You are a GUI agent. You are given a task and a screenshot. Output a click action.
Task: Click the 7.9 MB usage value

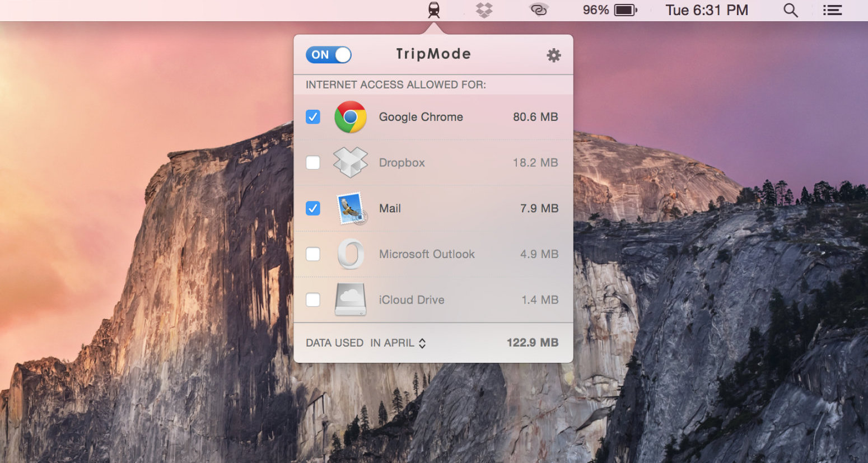(x=539, y=208)
